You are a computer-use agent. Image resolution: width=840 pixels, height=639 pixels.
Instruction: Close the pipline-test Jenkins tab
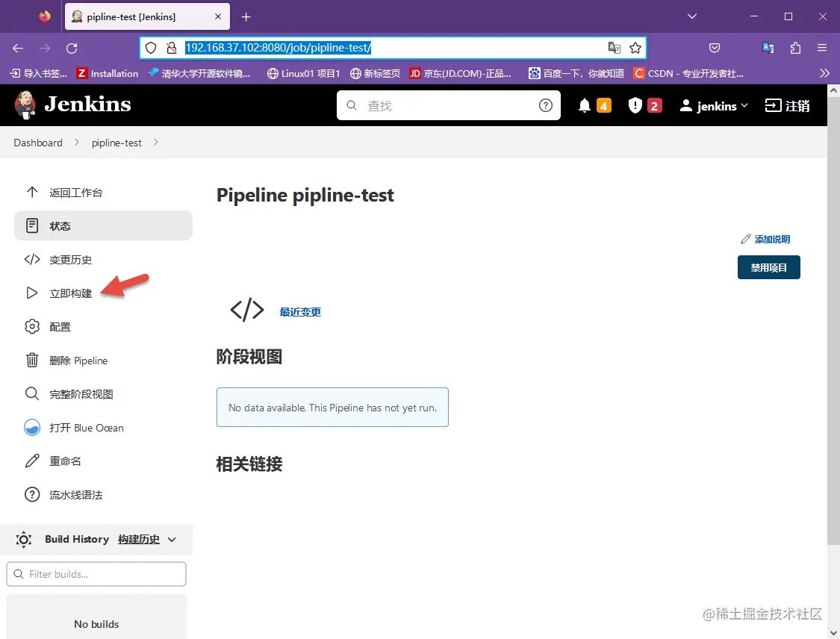(x=218, y=16)
